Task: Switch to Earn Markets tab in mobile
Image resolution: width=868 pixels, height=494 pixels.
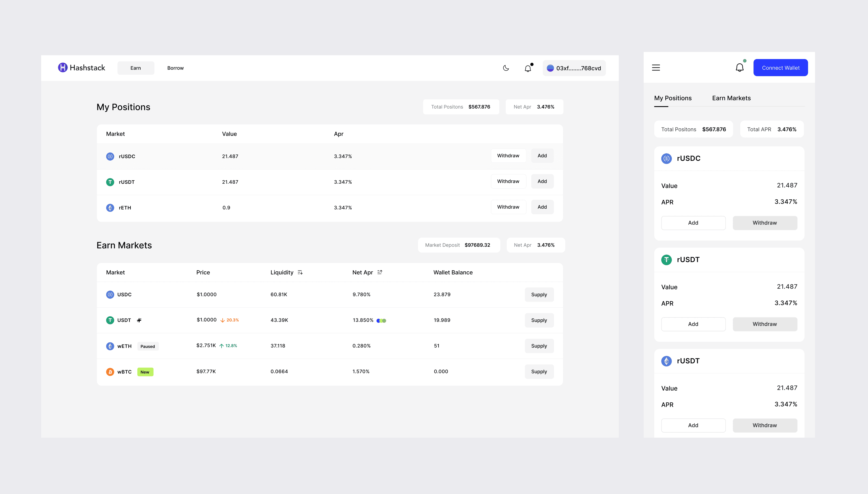Action: [731, 98]
